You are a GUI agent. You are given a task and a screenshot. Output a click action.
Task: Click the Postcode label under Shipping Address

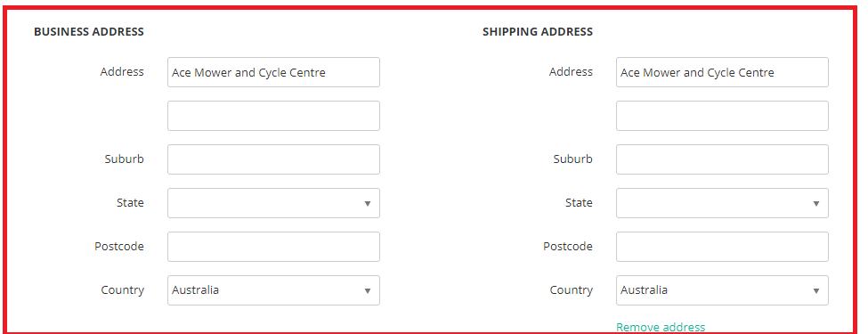[x=567, y=247]
